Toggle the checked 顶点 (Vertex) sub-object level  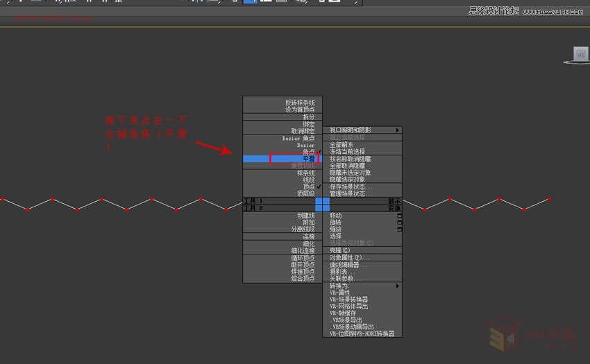coord(308,187)
